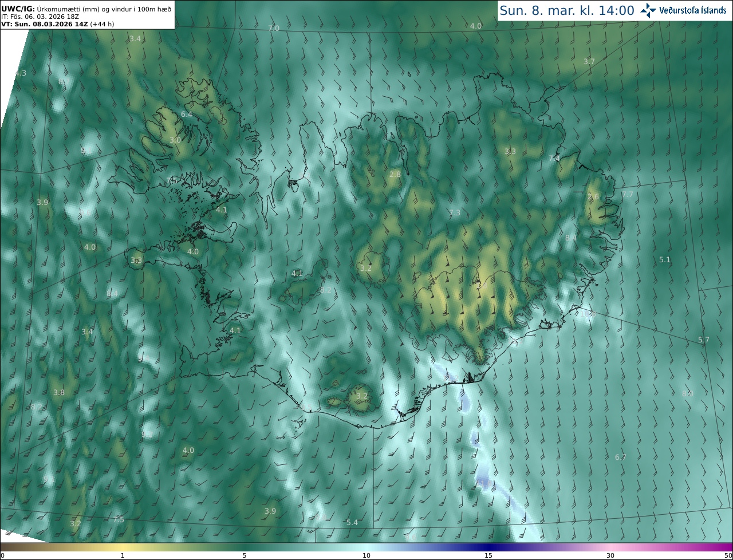This screenshot has height=560, width=733.
Task: Select the date header Sun. 8. mar. kl. 14:00
Action: (x=567, y=10)
